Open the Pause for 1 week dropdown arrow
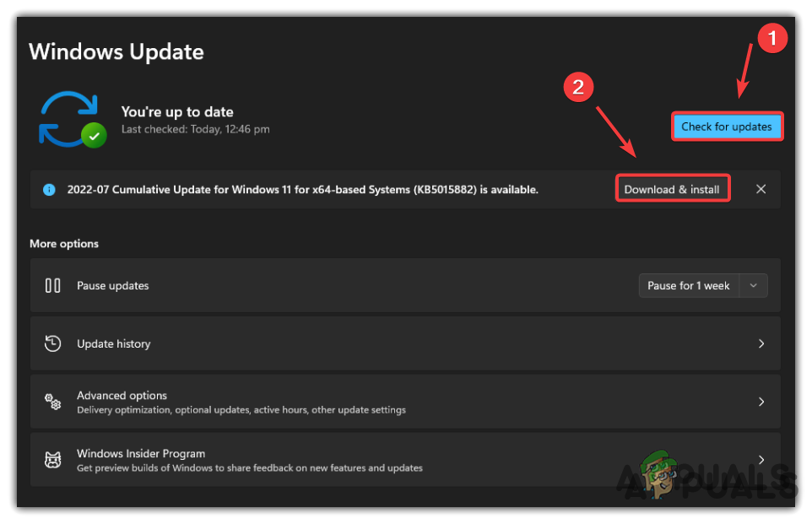 tap(753, 285)
